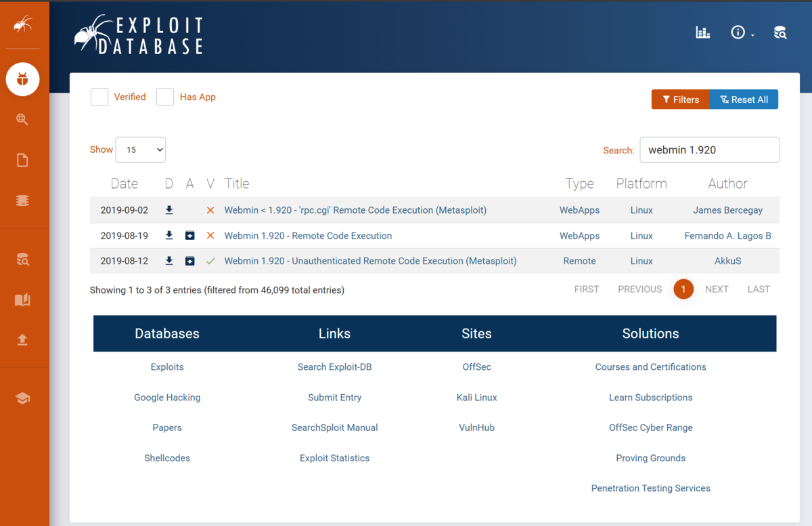Open the Papers document icon in the sidebar
812x526 pixels.
click(x=22, y=160)
